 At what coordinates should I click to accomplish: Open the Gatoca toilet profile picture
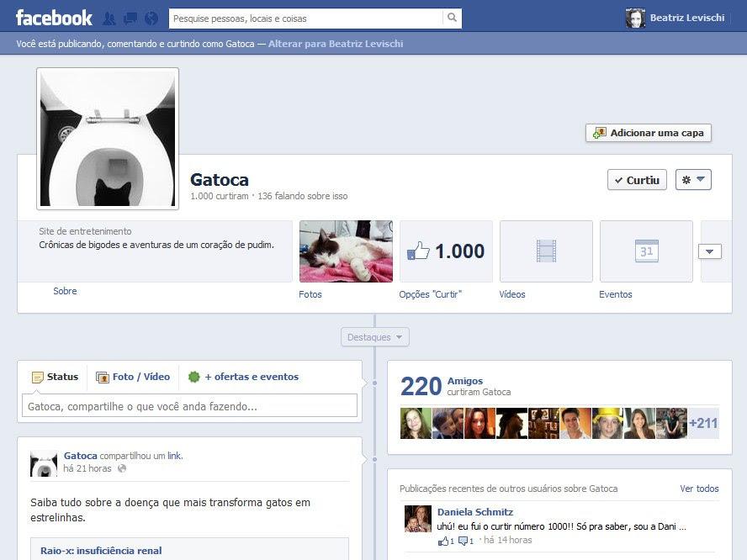coord(108,139)
